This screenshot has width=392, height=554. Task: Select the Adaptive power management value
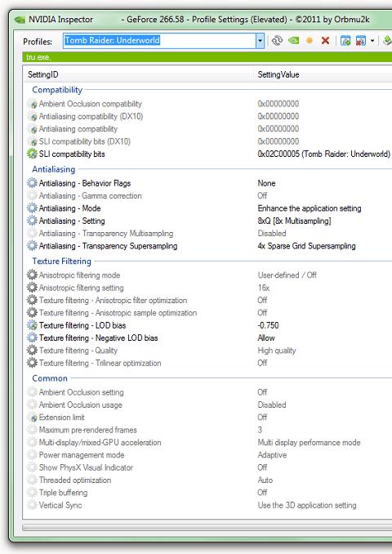click(272, 455)
